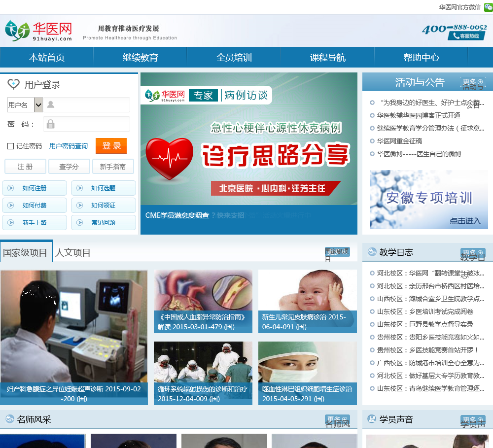The height and width of the screenshot is (448, 493).
Task: Open log 山东校区：巨野县教学点督导实录
Action: [x=425, y=324]
